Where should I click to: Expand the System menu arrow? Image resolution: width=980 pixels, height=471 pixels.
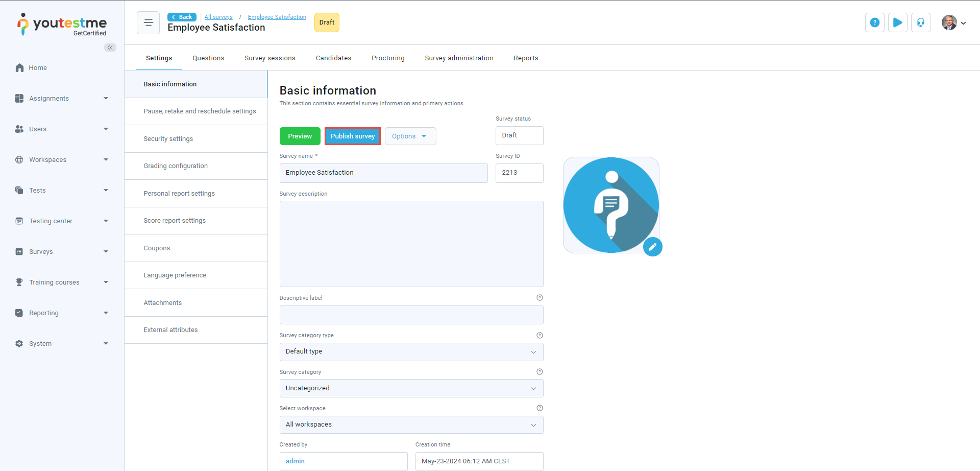click(x=106, y=344)
